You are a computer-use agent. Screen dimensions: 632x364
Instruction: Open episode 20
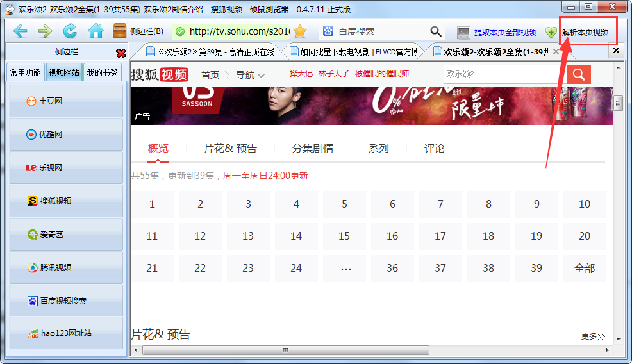point(585,236)
